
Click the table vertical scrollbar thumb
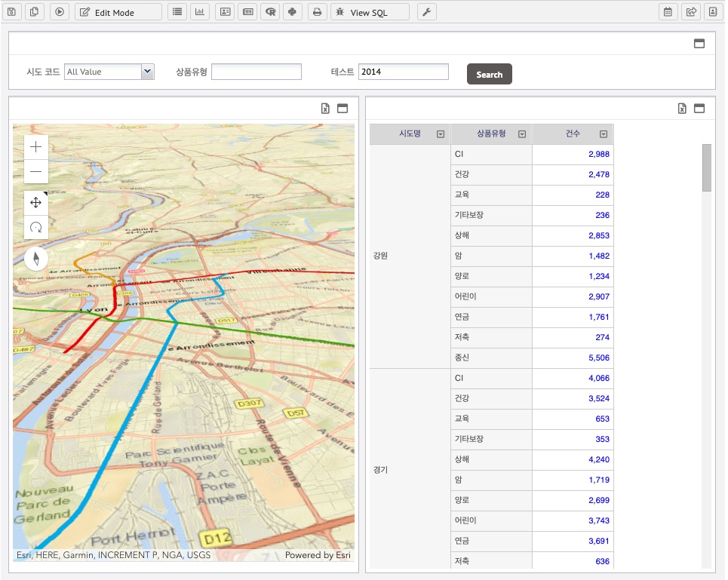point(707,167)
